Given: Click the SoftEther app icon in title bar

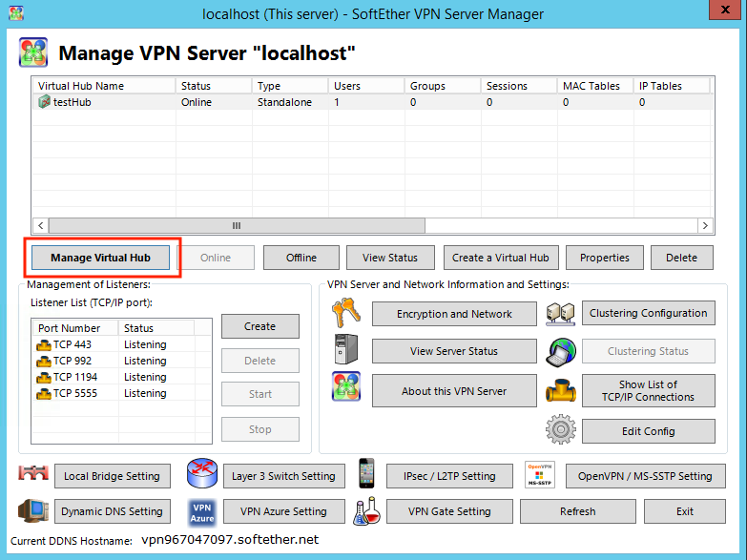Looking at the screenshot, I should (16, 12).
